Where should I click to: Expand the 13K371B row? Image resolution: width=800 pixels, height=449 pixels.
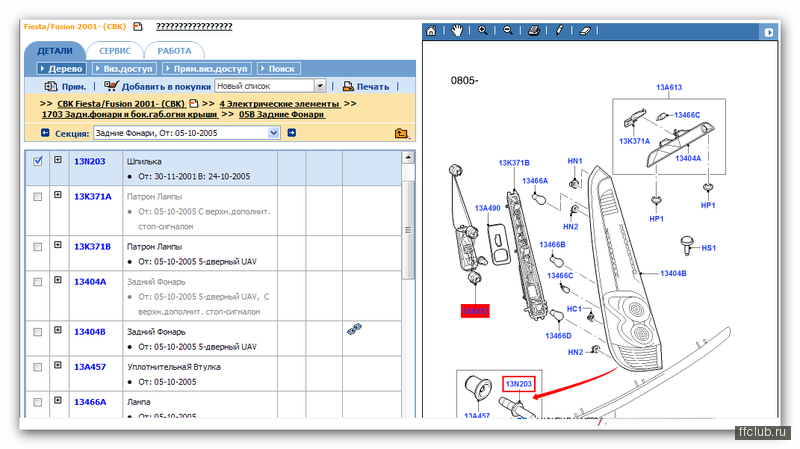58,245
